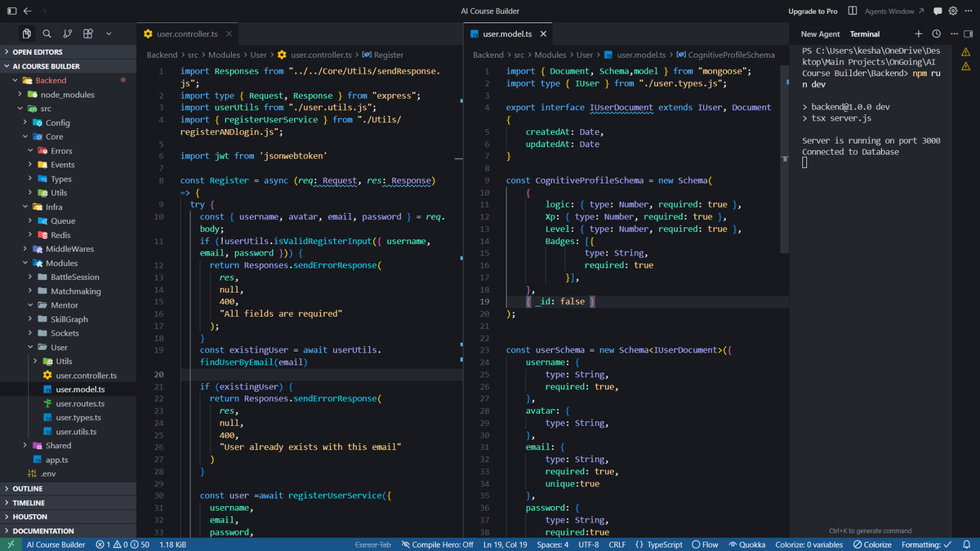This screenshot has height=551, width=980.
Task: Click Ln 19, Col 19 in status bar
Action: [x=506, y=544]
